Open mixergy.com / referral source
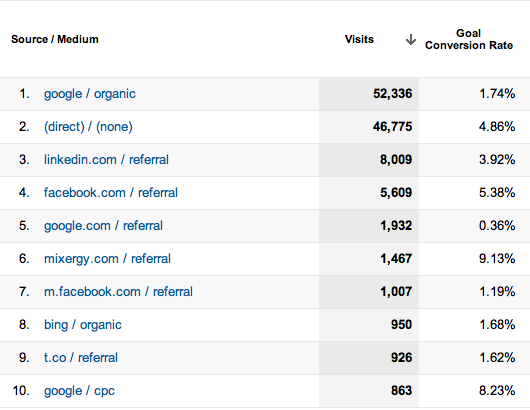530x410 pixels. point(107,259)
